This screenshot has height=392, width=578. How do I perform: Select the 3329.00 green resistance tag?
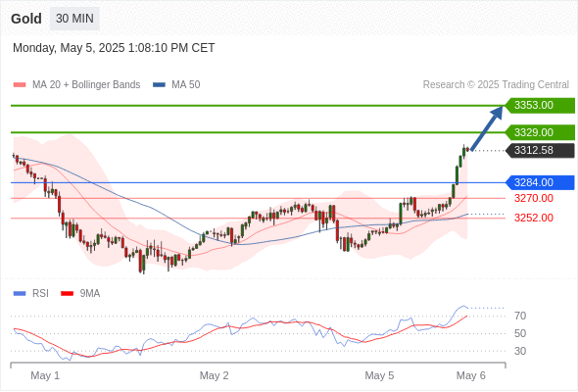pos(540,132)
